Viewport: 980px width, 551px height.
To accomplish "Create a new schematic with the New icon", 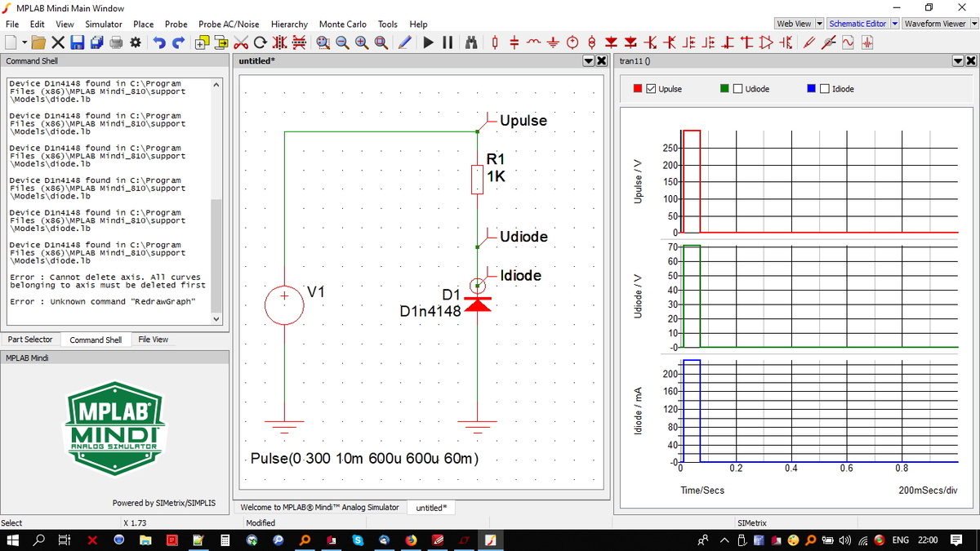I will click(10, 42).
